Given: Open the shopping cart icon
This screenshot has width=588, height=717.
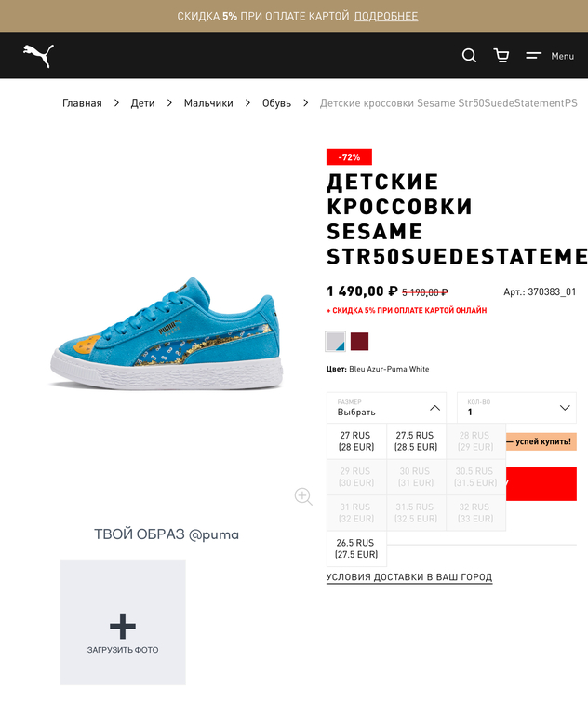Looking at the screenshot, I should pyautogui.click(x=501, y=56).
